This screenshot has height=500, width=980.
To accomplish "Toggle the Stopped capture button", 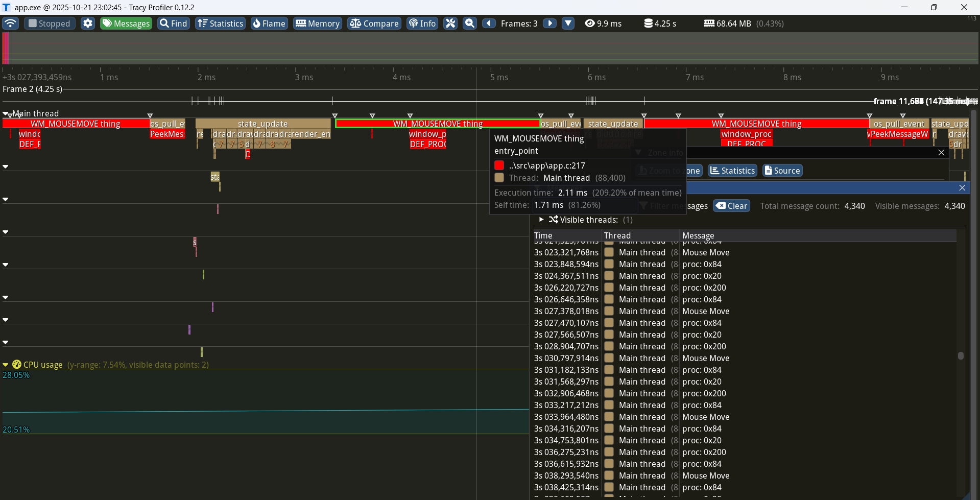I will pyautogui.click(x=50, y=23).
